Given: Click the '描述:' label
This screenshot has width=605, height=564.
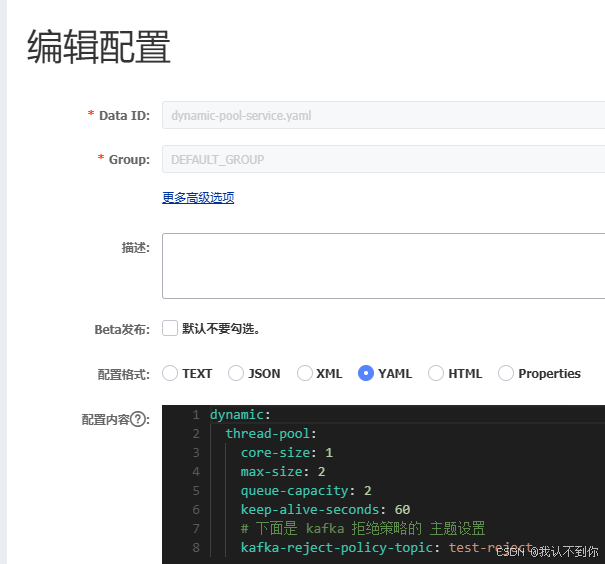Looking at the screenshot, I should [135, 248].
